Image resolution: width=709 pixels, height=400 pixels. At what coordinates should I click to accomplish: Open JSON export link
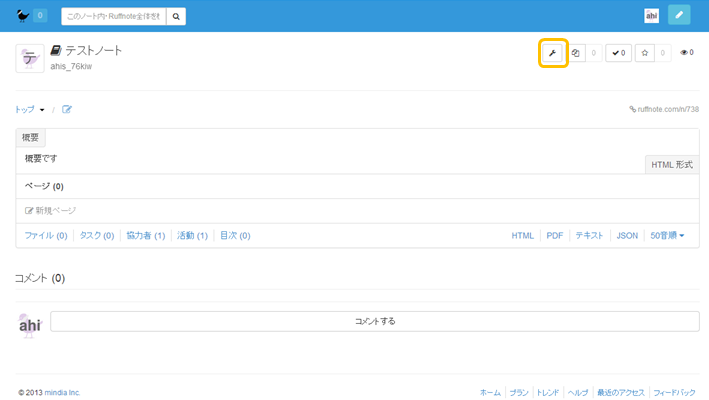click(x=627, y=236)
